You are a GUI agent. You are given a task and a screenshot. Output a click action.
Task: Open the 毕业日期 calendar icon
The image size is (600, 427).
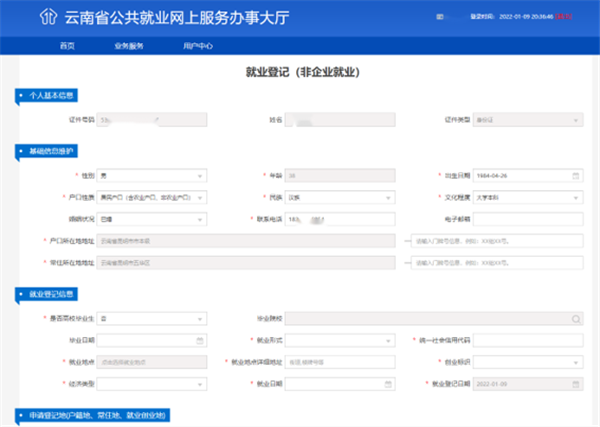(x=200, y=340)
